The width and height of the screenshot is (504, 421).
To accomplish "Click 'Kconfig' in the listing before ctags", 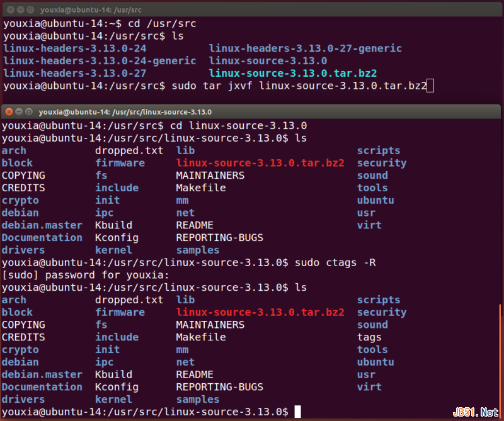I will tap(117, 238).
